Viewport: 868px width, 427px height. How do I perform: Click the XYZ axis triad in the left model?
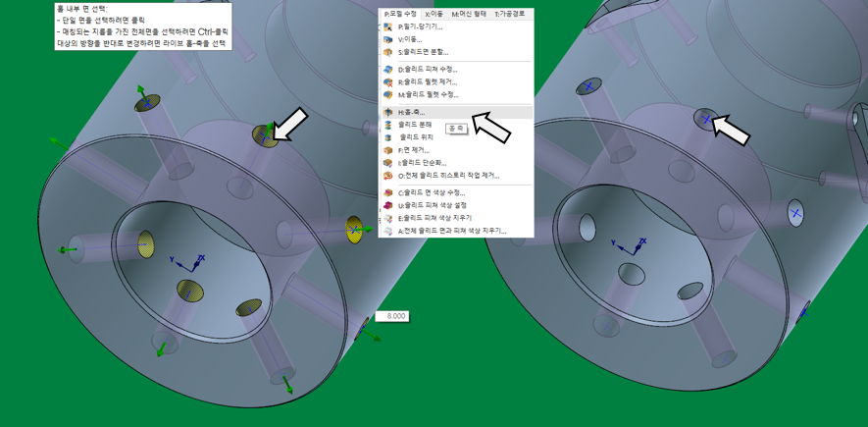[187, 262]
